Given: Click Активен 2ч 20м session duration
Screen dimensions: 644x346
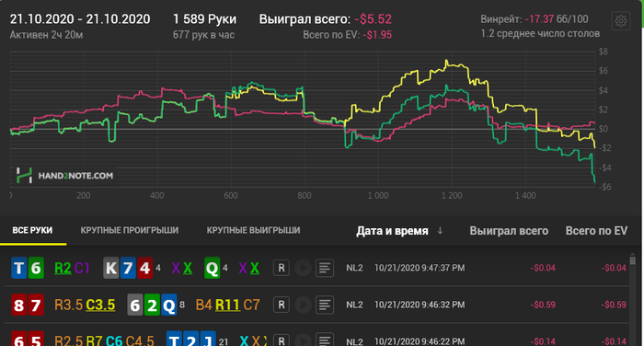Looking at the screenshot, I should (x=46, y=35).
